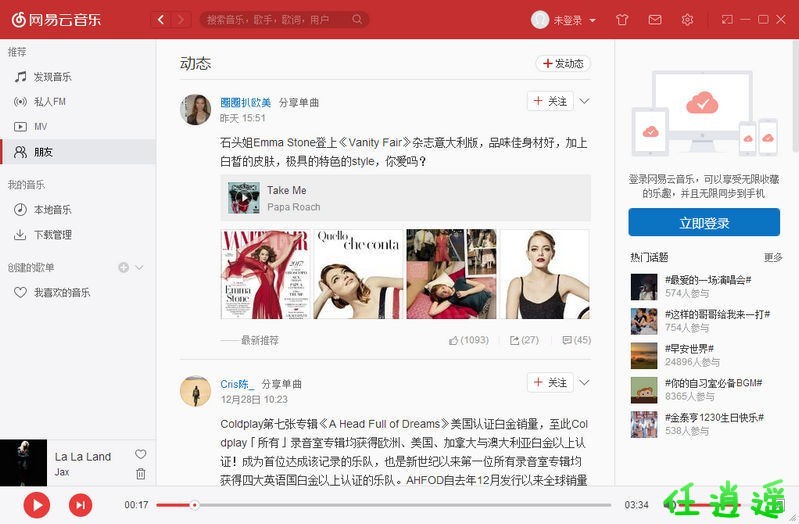Viewport: 799px width, 524px height.
Task: Open the skin shirt icon
Action: (x=622, y=20)
